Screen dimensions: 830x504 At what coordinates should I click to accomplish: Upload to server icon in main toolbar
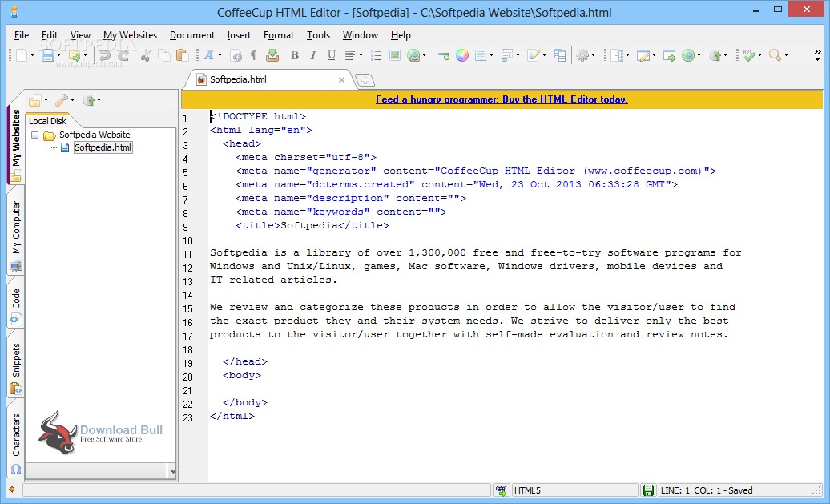click(x=715, y=55)
